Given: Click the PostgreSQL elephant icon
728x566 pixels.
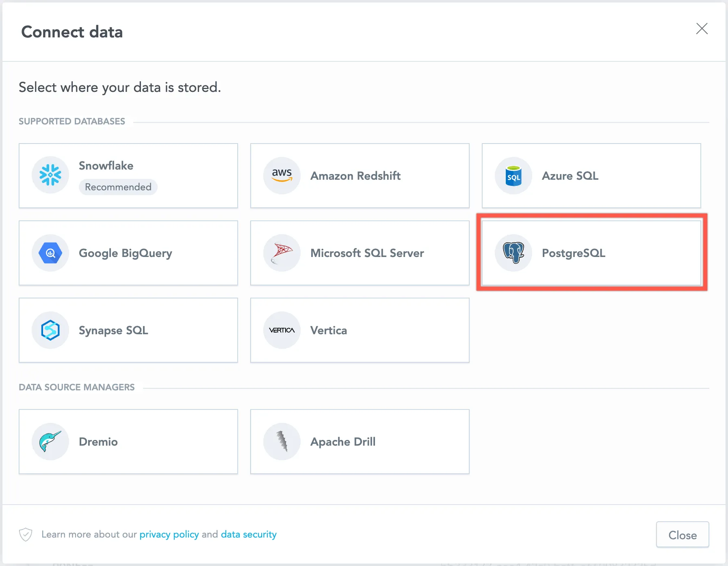Looking at the screenshot, I should pos(513,253).
